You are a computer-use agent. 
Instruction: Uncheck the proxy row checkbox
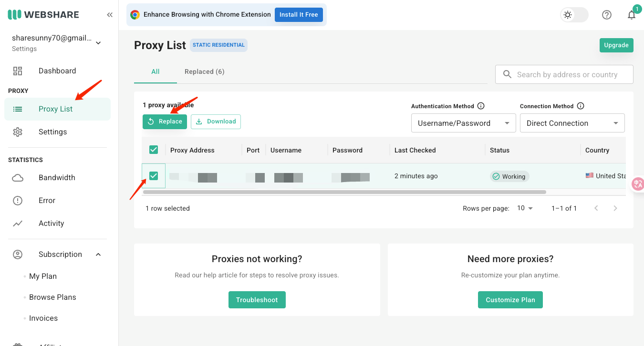pyautogui.click(x=154, y=176)
